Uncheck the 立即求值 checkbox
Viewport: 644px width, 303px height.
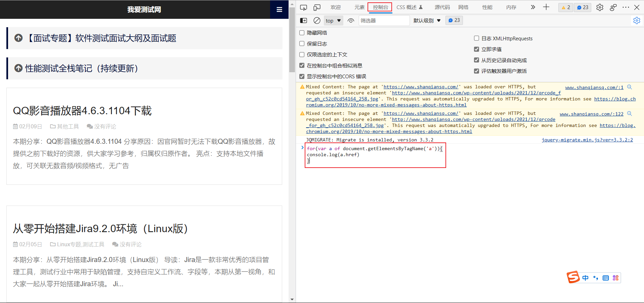pos(476,49)
